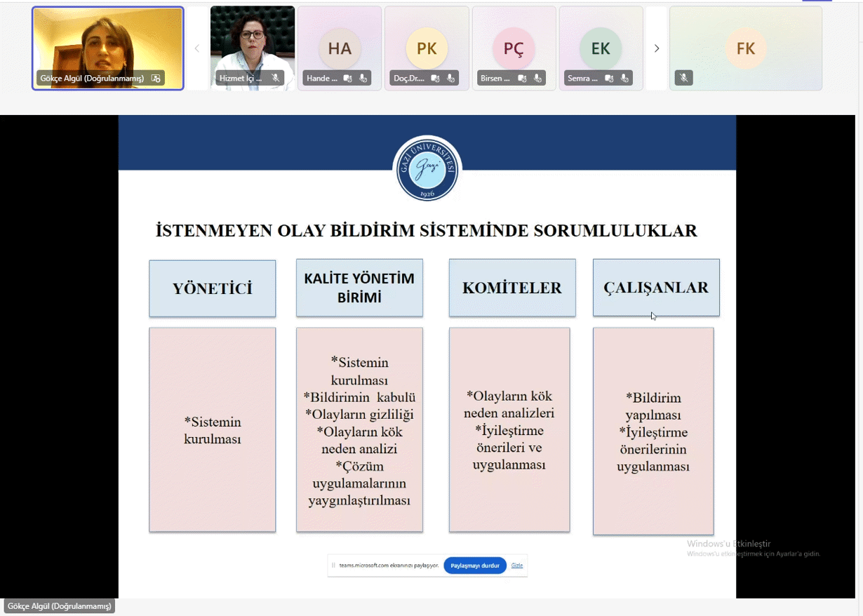Click the YÖNETİCİ header box on slide
The height and width of the screenshot is (616, 863).
click(212, 288)
